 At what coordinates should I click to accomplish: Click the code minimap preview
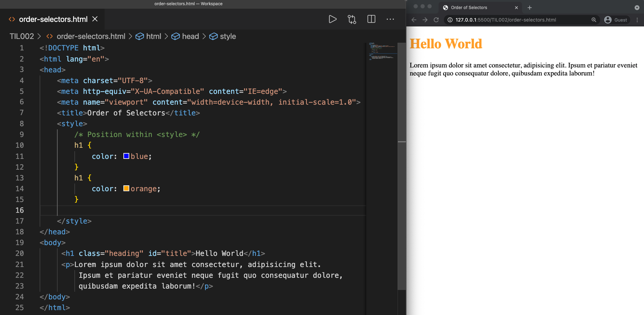382,51
